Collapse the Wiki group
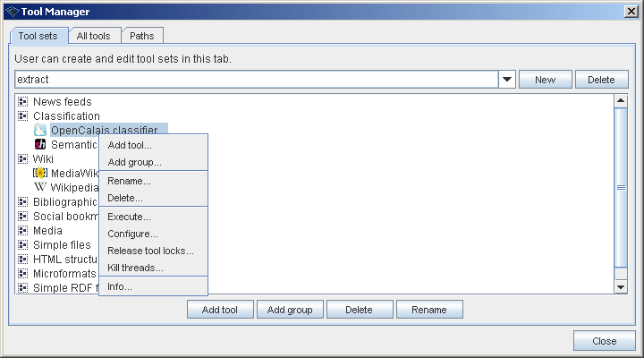 (23, 159)
